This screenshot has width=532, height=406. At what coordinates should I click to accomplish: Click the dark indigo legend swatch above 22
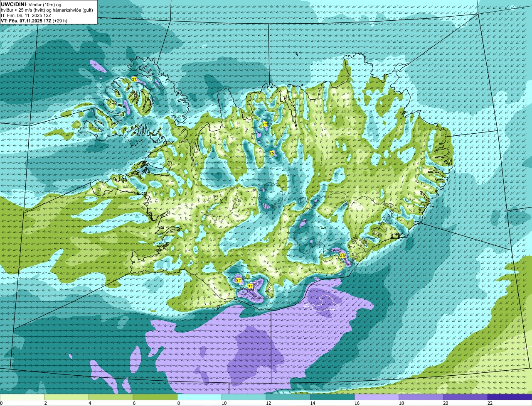[510, 397]
